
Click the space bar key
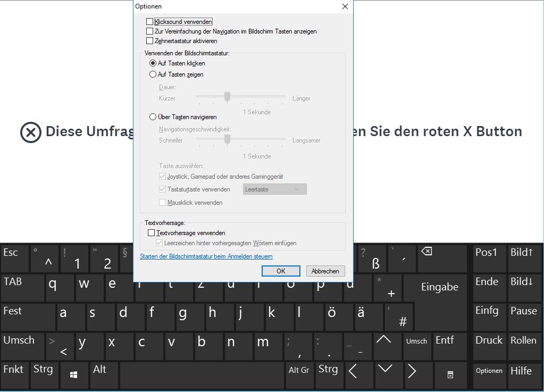click(x=202, y=374)
